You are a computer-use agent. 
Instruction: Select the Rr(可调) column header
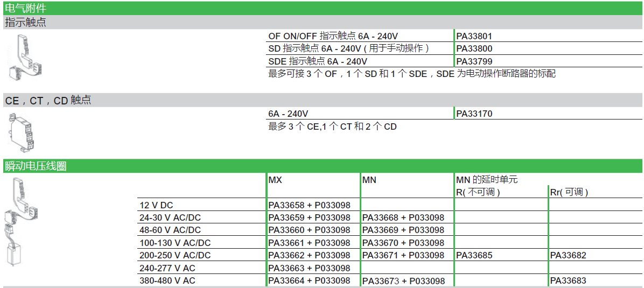[569, 192]
